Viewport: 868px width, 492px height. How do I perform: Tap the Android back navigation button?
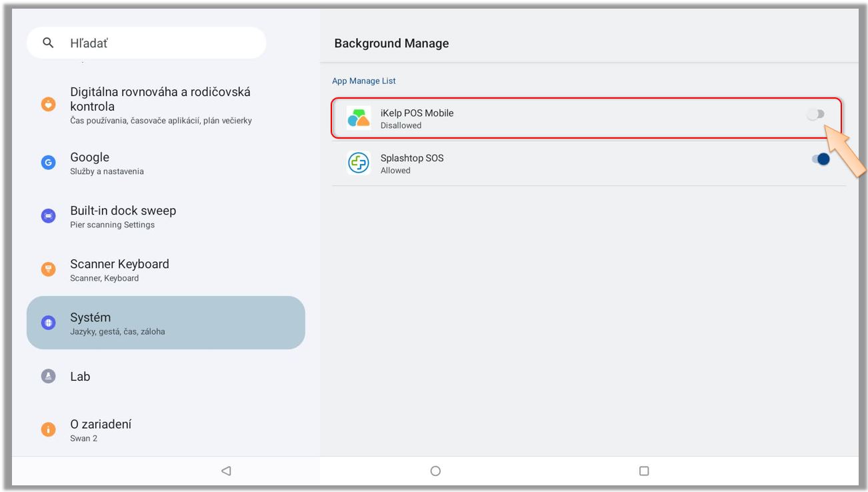(226, 471)
